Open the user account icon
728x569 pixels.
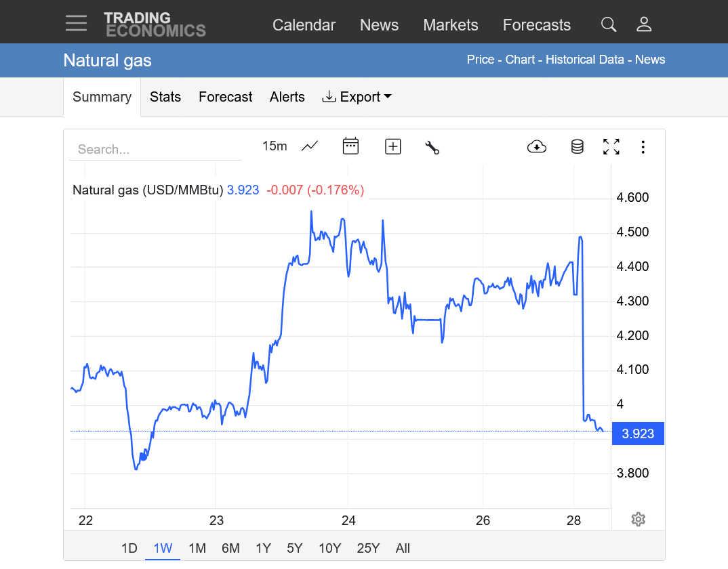pos(644,25)
